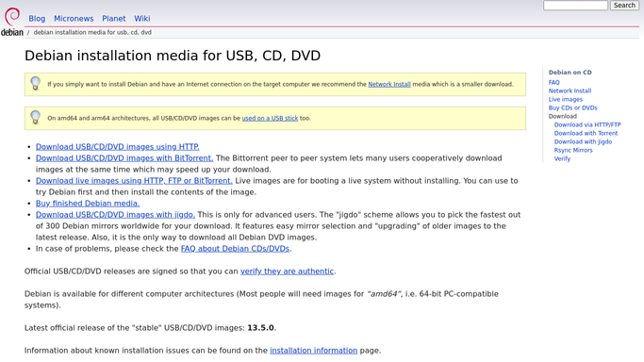Image resolution: width=644 pixels, height=362 pixels.
Task: Open Buy finished Debian media link
Action: coord(88,204)
